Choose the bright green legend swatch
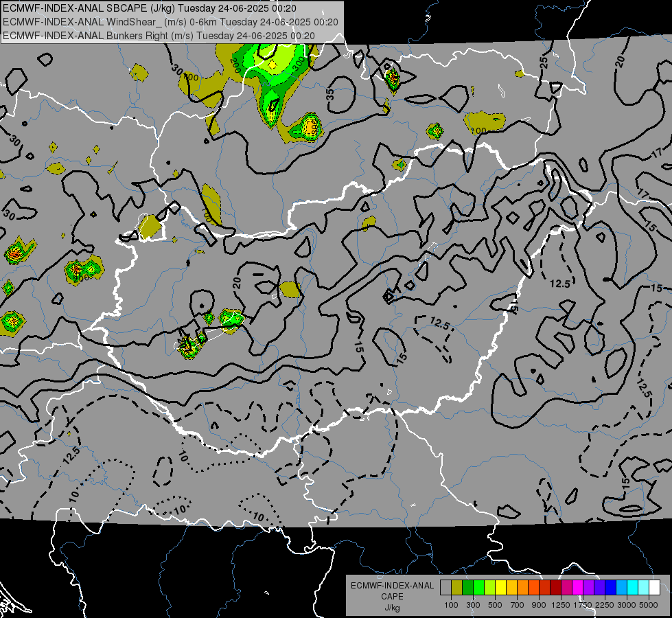Screen dimensions: 672x618 click(x=478, y=588)
